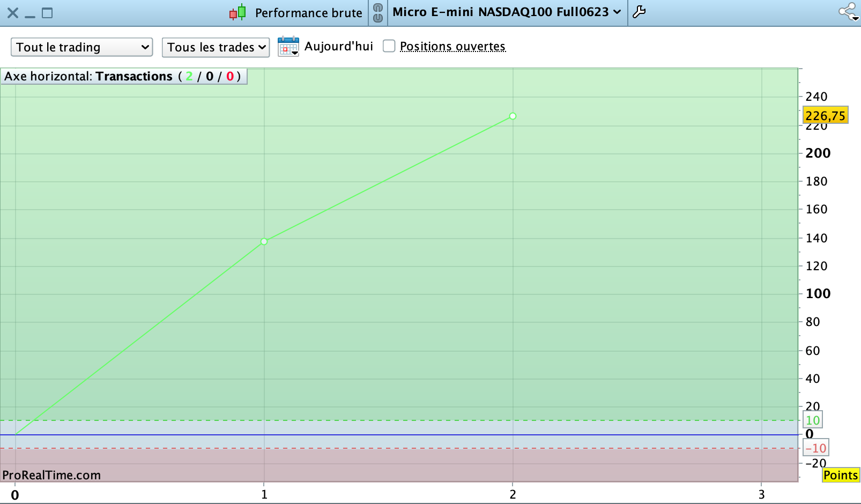The image size is (861, 504).
Task: Click the Positions ouvertes link text
Action: pyautogui.click(x=452, y=47)
